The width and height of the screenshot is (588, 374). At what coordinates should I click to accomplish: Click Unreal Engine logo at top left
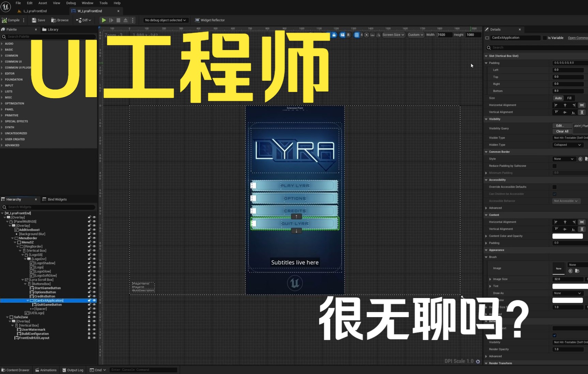pos(6,6)
